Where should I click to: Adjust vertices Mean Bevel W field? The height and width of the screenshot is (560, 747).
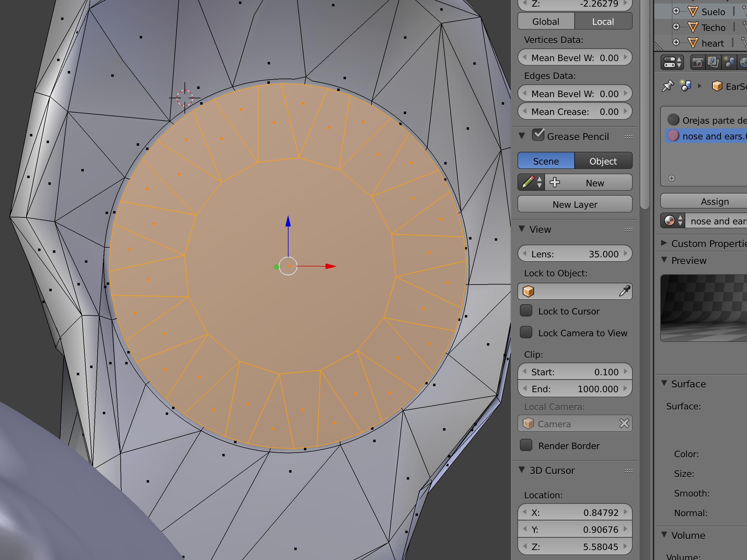(x=575, y=58)
